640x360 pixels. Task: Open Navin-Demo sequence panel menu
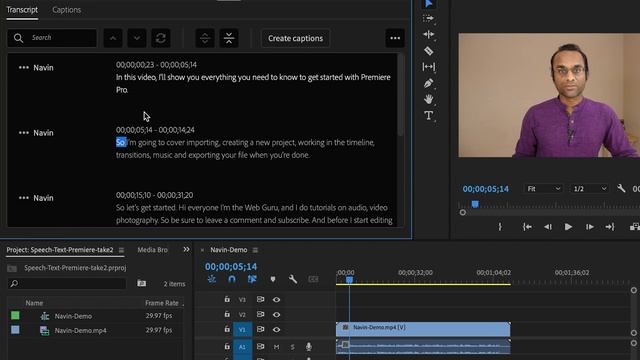255,250
